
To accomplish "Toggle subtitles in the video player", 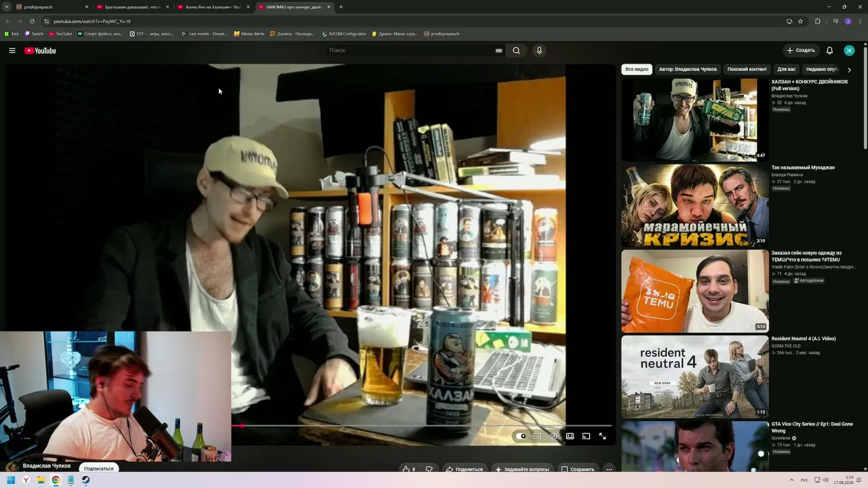I will (x=537, y=436).
